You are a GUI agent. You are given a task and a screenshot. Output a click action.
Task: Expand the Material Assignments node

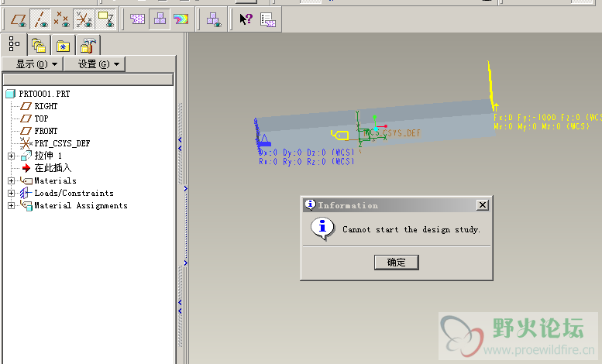[x=11, y=205]
